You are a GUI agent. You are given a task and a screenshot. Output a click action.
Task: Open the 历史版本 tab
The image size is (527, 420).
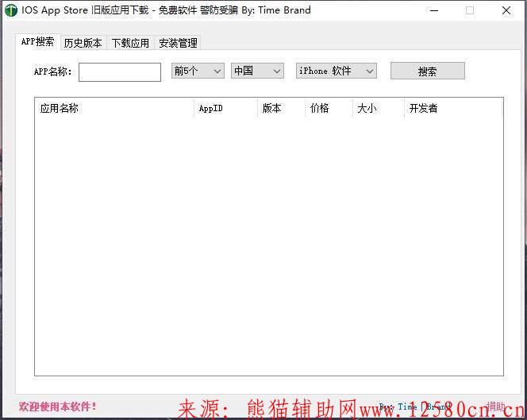pyautogui.click(x=83, y=43)
